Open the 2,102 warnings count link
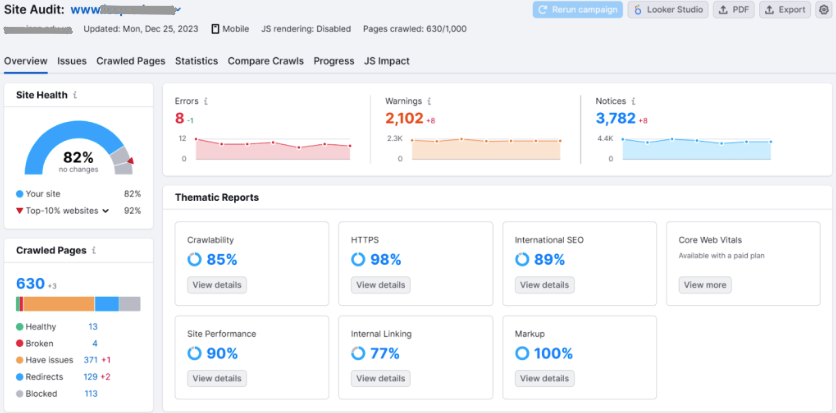836x413 pixels. click(404, 119)
